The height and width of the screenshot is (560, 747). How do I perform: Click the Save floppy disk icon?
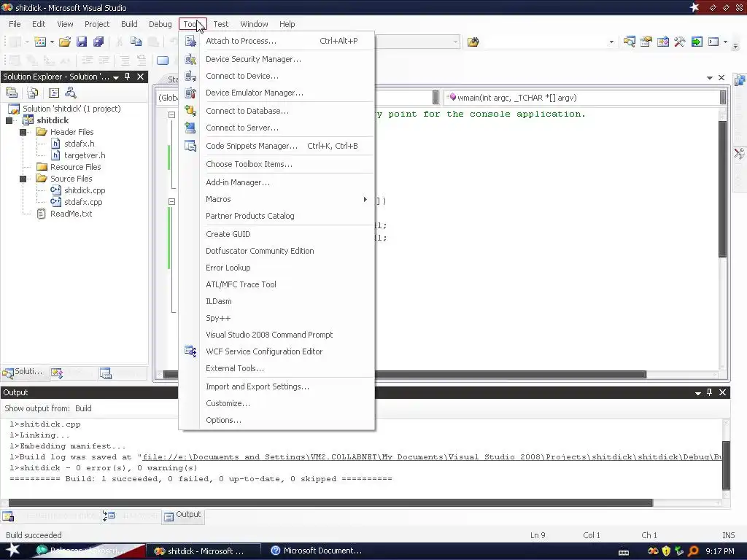point(82,42)
